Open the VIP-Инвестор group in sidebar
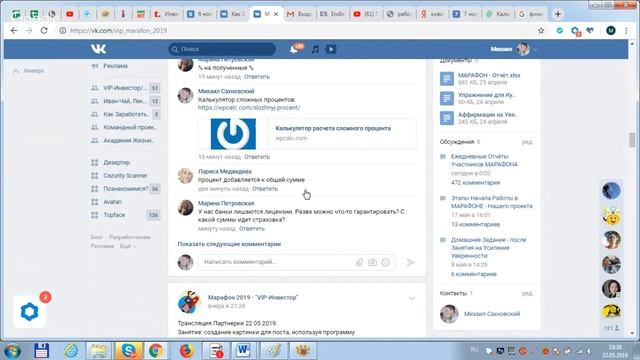This screenshot has height=360, width=640. pos(124,88)
